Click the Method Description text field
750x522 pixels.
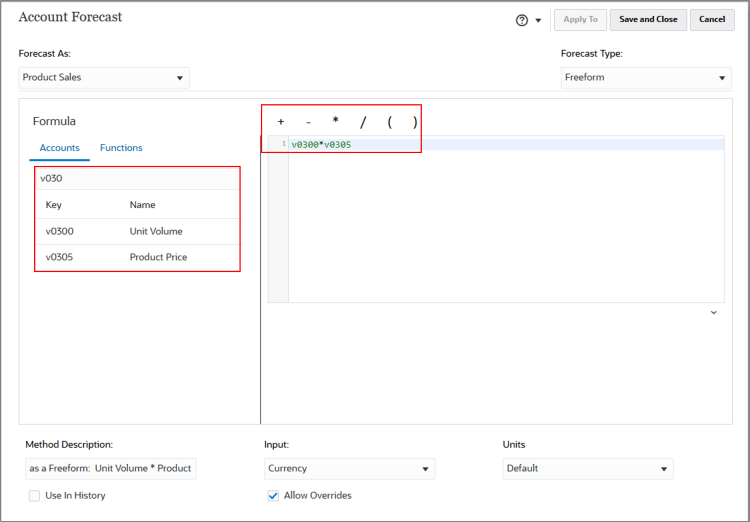point(110,469)
